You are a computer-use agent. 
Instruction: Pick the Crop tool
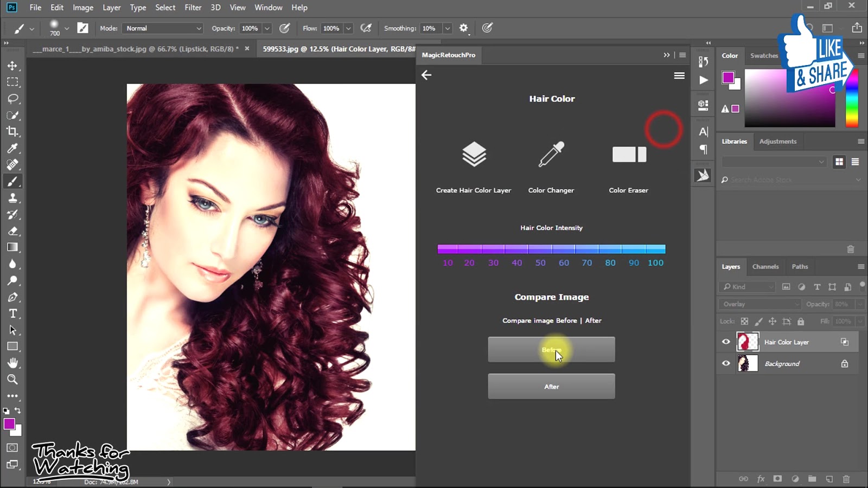point(12,132)
